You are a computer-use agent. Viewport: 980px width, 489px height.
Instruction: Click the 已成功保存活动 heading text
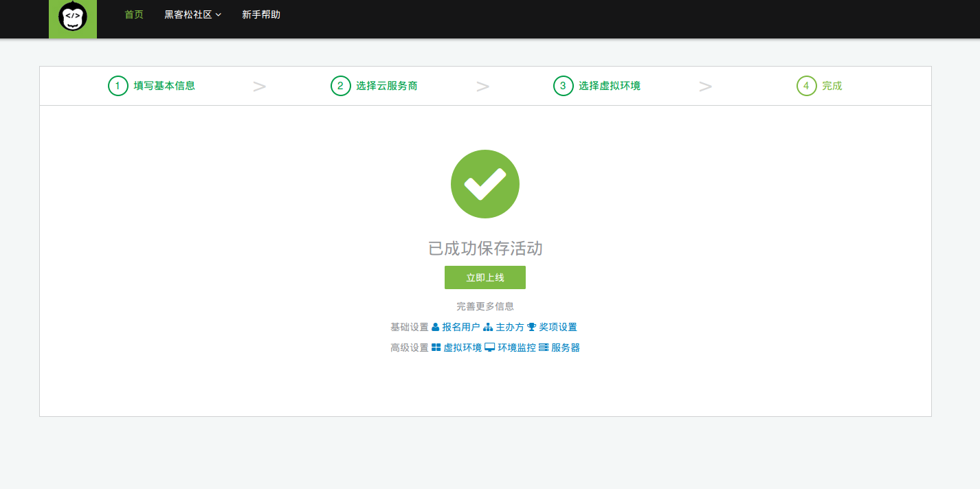pos(485,249)
